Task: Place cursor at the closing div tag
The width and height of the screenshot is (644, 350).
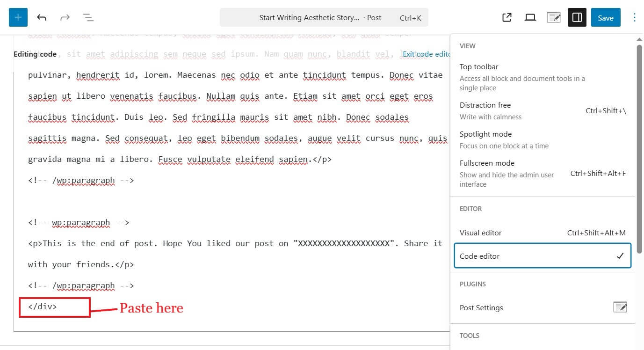Action: (x=43, y=307)
